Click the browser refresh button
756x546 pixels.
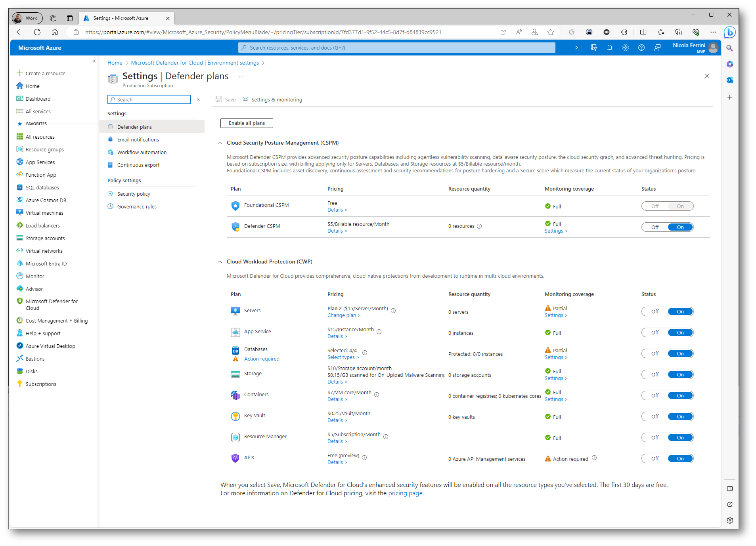[x=37, y=32]
